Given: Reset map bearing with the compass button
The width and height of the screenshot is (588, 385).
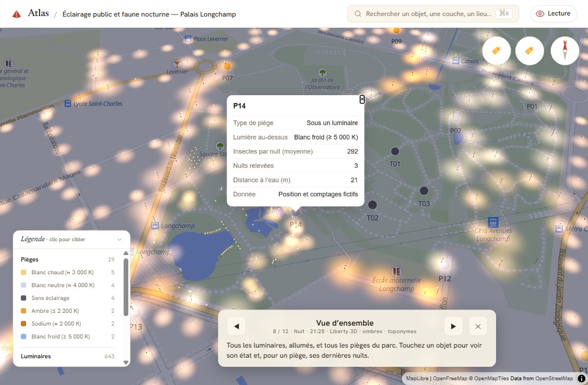Looking at the screenshot, I should tap(565, 51).
